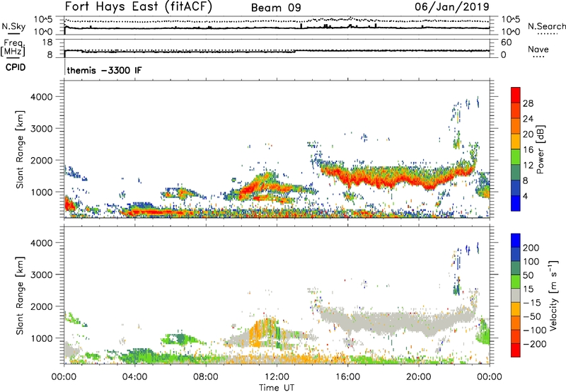Click the "Nave" legend label
566x392 pixels.
click(538, 49)
